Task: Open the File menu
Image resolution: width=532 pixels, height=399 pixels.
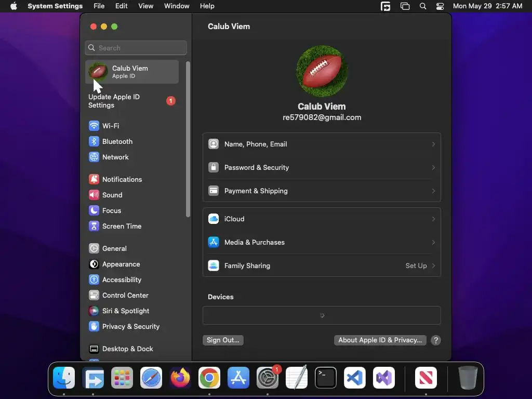Action: coord(99,6)
